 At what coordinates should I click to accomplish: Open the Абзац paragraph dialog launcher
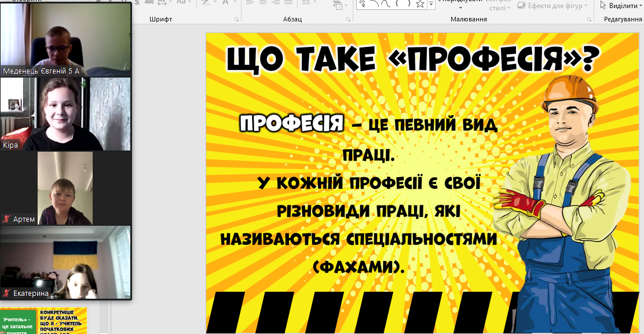tap(348, 19)
